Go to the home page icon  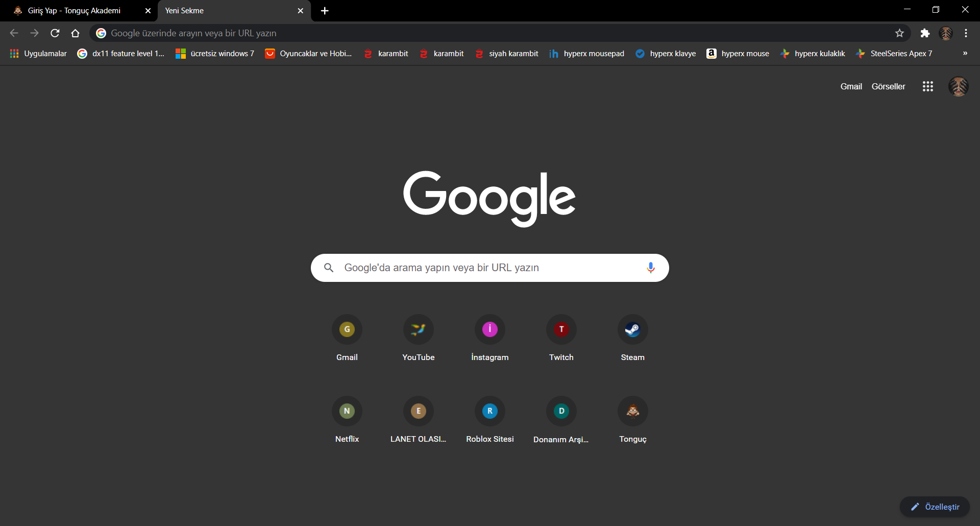click(x=76, y=33)
